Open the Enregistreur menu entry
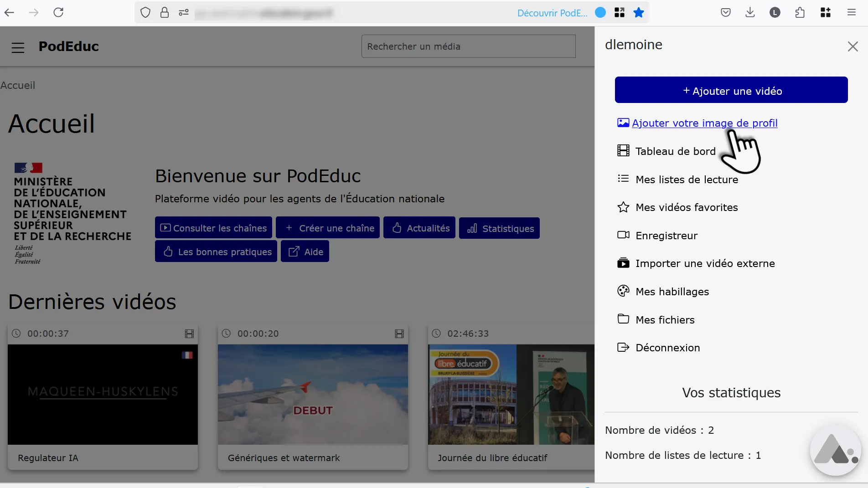This screenshot has width=868, height=488. tap(657, 236)
